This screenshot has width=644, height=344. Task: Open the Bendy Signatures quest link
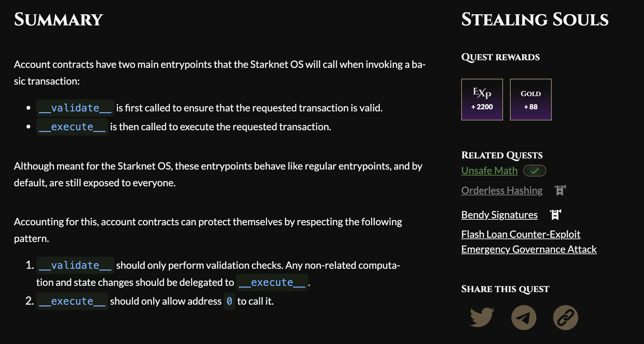499,215
